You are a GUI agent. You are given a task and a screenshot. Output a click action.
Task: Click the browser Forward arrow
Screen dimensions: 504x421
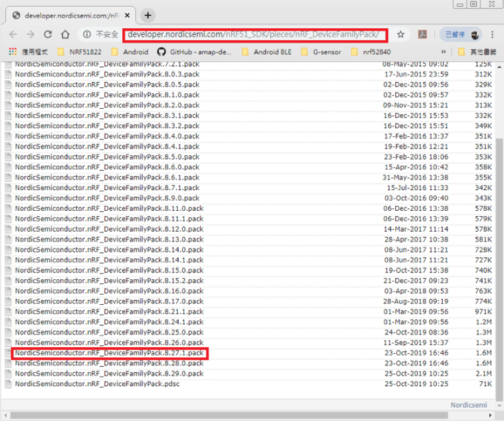tap(30, 34)
